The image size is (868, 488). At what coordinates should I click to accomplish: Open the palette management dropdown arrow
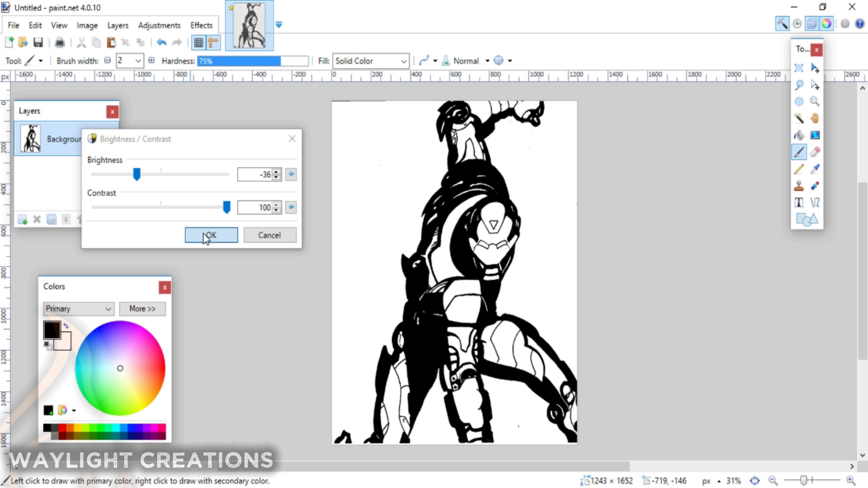coord(74,410)
